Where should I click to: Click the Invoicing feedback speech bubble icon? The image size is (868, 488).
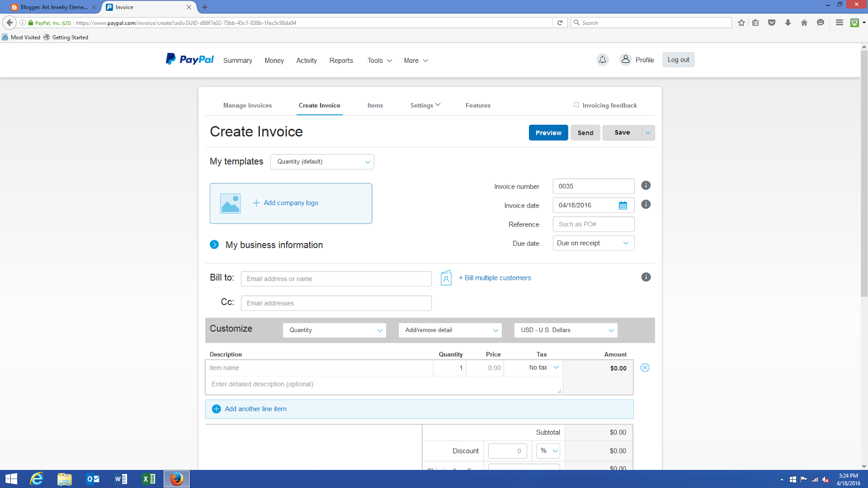(x=576, y=105)
